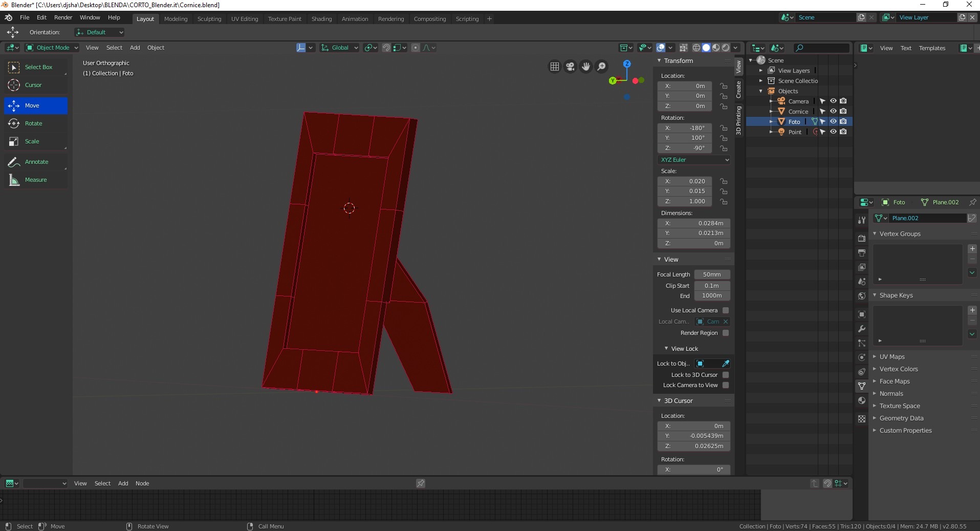The image size is (980, 531).
Task: Add a new shape key with plus
Action: coord(972,310)
